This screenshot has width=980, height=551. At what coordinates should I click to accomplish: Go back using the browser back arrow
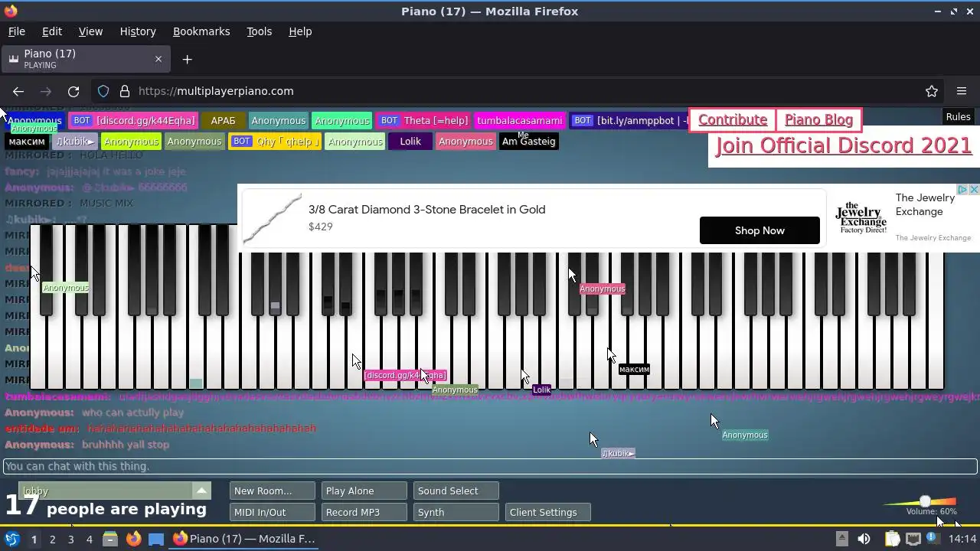[x=18, y=91]
